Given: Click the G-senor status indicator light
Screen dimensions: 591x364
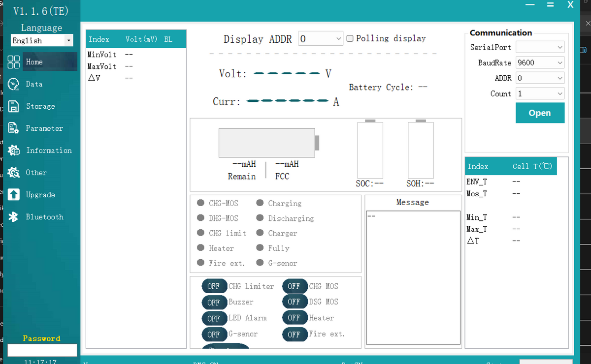Looking at the screenshot, I should click(x=260, y=263).
